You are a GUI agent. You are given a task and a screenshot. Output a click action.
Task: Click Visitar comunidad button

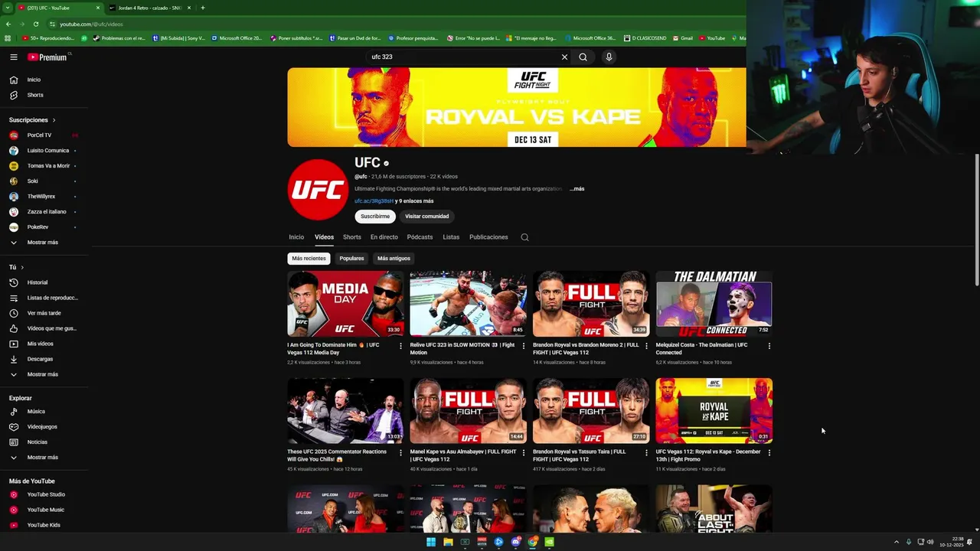pos(426,217)
